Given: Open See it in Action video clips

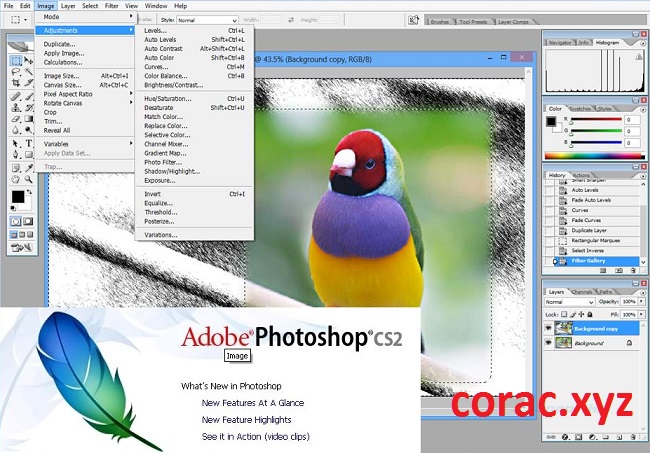Looking at the screenshot, I should [256, 436].
